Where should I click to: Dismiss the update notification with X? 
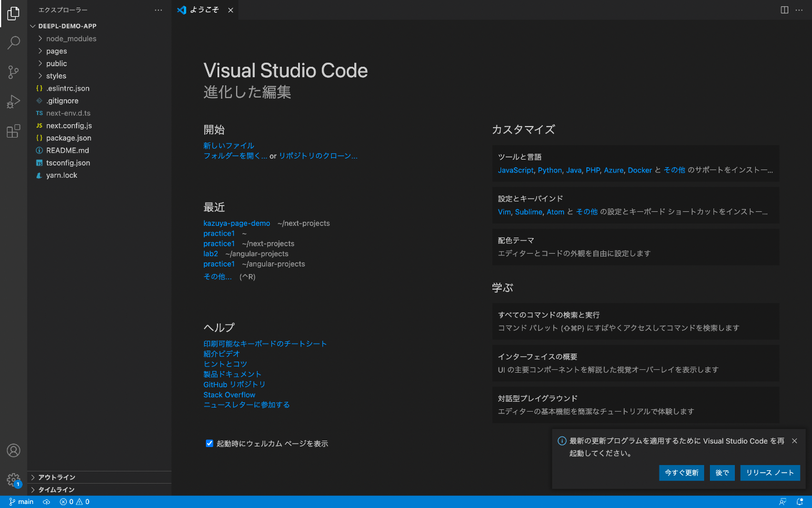pyautogui.click(x=795, y=441)
